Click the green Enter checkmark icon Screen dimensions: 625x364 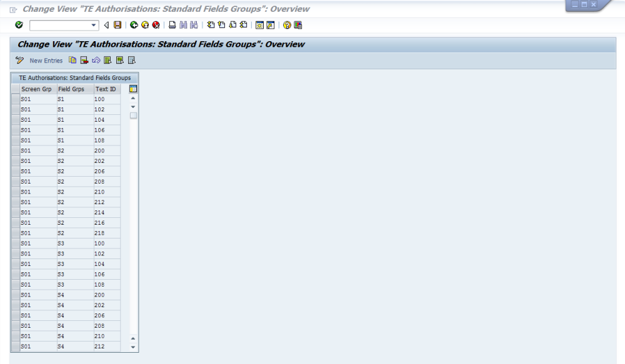(x=19, y=25)
